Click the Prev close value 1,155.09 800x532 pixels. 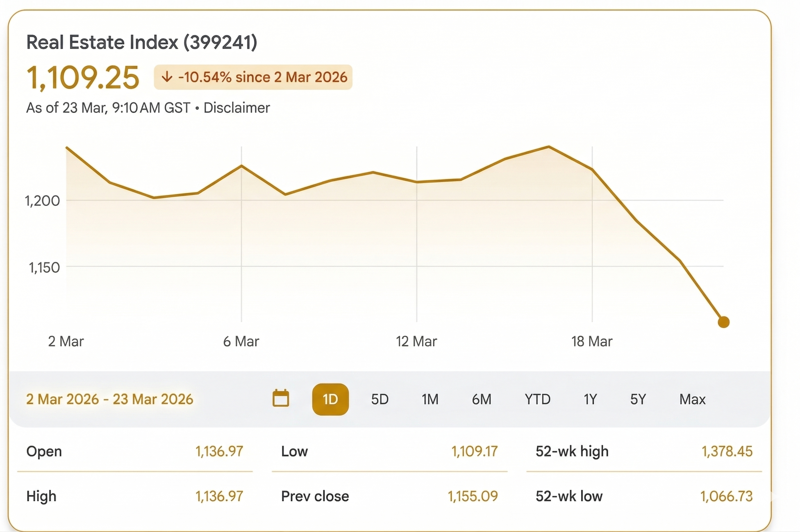473,496
